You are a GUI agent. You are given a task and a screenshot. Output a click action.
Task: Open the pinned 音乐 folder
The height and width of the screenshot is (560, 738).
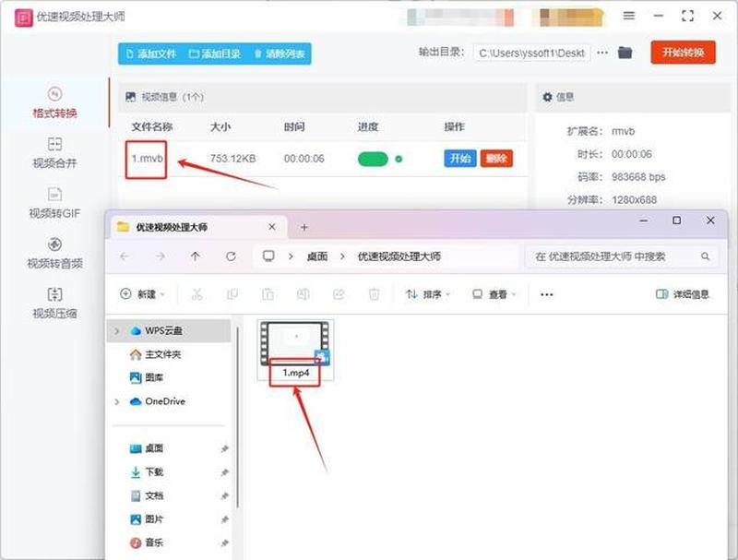click(x=147, y=542)
